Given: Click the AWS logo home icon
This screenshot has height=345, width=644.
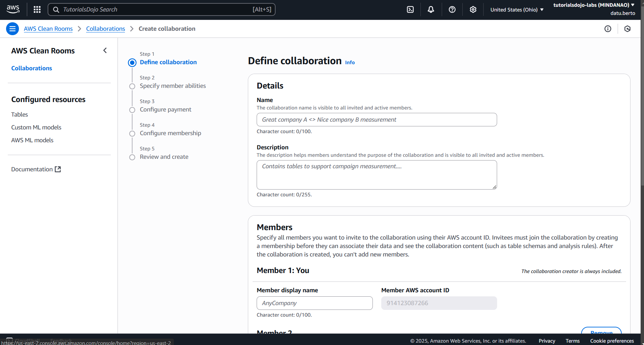Looking at the screenshot, I should pyautogui.click(x=13, y=9).
